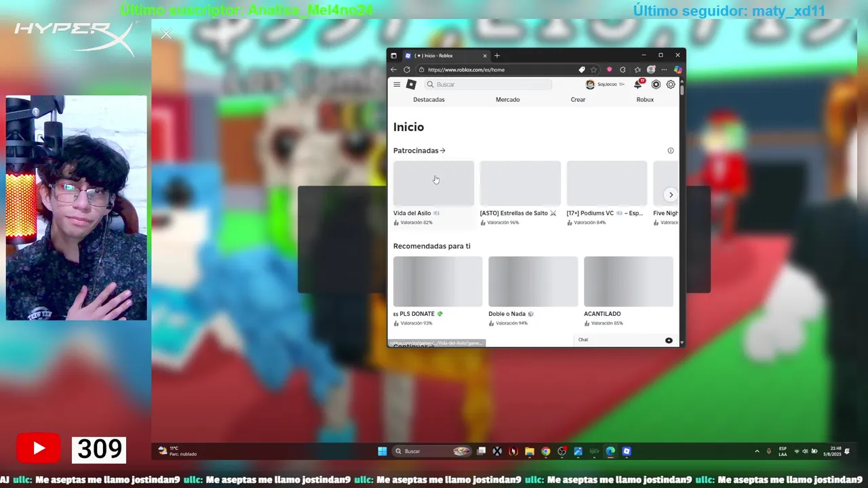The width and height of the screenshot is (868, 488).
Task: Add page to favorites with star icon
Action: [593, 70]
